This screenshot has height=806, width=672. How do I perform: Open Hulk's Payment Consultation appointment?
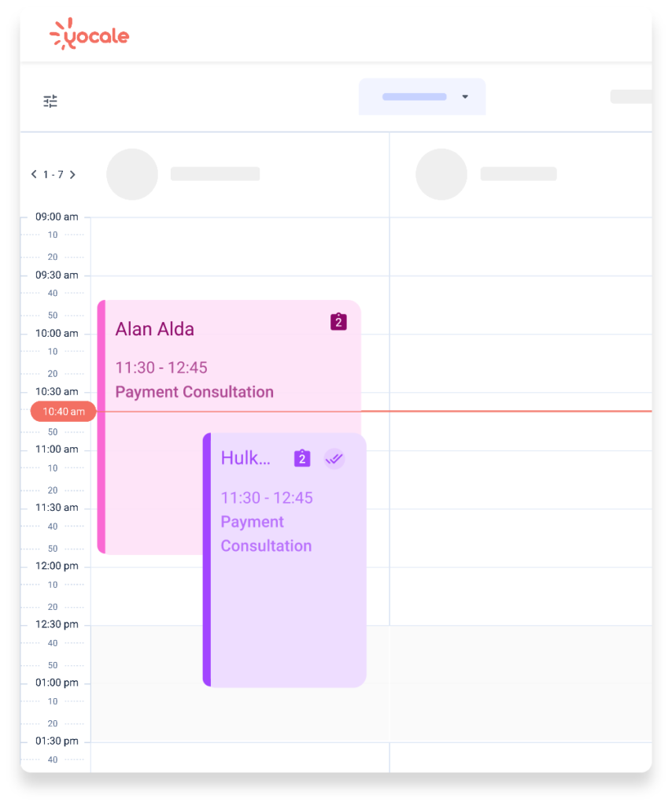[x=285, y=560]
